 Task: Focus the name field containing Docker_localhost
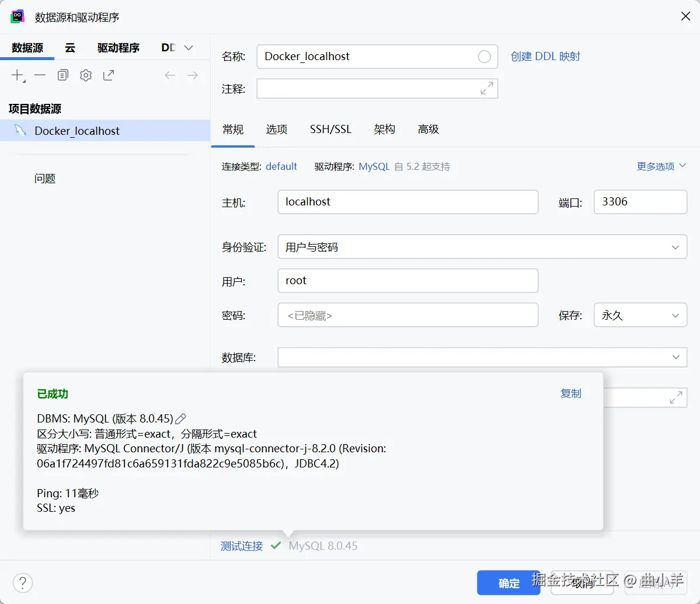click(377, 57)
